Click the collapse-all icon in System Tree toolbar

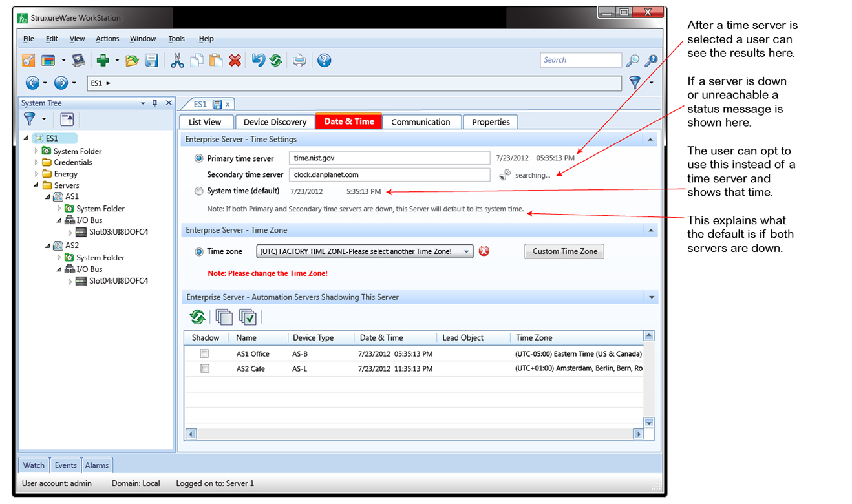coord(67,119)
